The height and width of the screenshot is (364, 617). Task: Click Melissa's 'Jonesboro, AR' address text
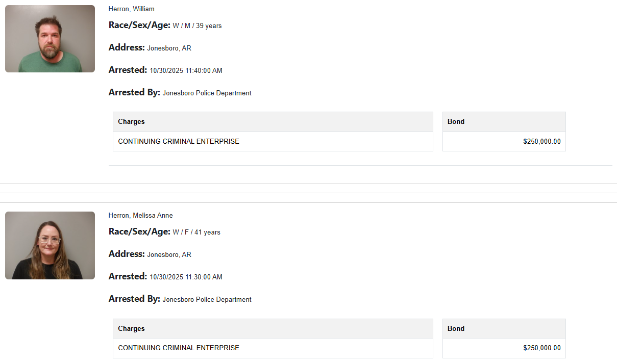(169, 255)
